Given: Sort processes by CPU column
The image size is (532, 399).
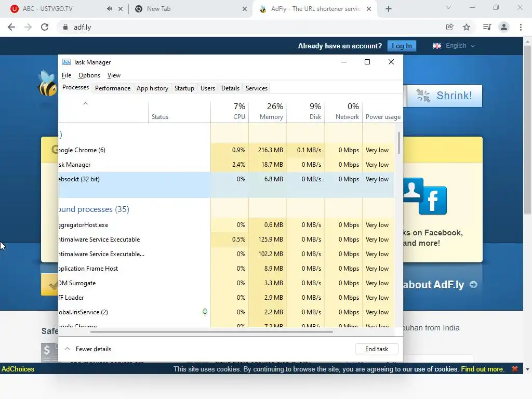Looking at the screenshot, I should 230,111.
